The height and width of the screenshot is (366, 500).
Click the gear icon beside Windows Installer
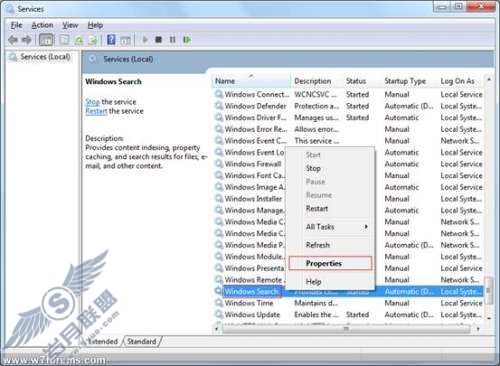click(x=219, y=198)
